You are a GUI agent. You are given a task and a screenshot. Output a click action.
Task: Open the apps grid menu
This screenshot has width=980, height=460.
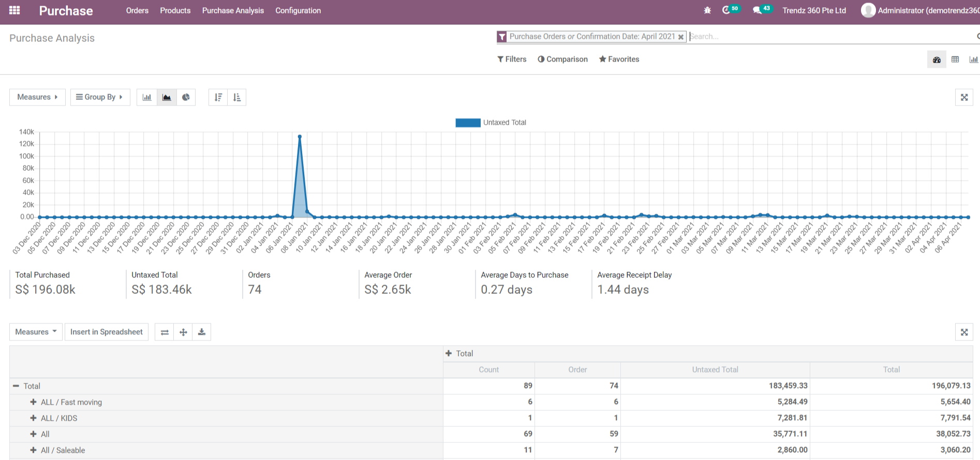click(14, 10)
